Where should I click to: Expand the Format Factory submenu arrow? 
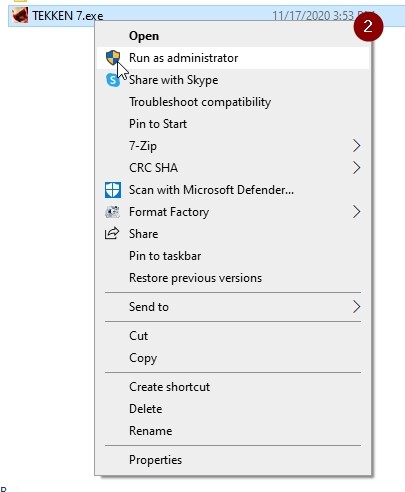point(357,212)
